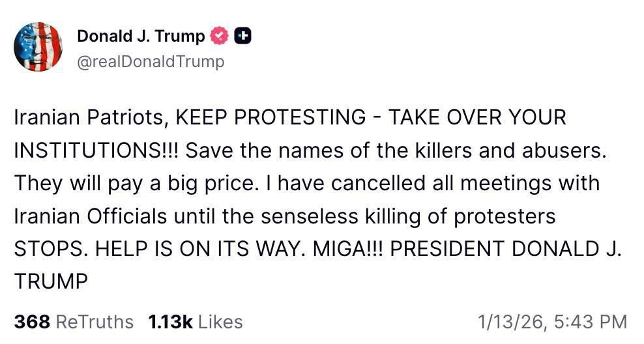The width and height of the screenshot is (644, 344).
Task: Click the "Iranian Officials" text
Action: (90, 216)
